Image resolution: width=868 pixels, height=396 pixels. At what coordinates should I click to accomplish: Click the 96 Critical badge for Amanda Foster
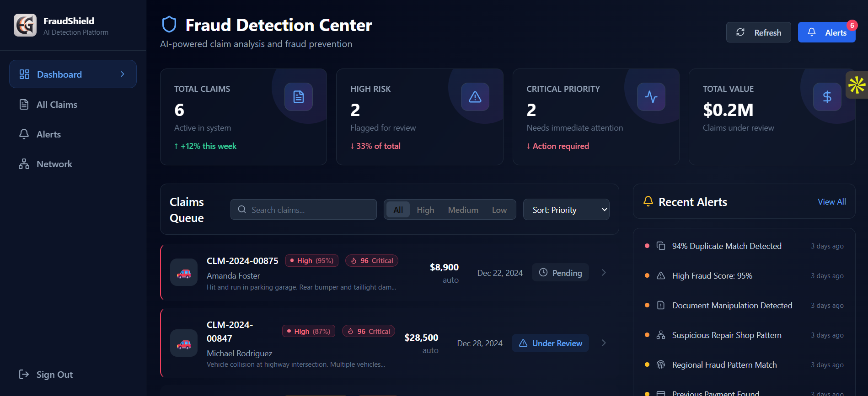[372, 260]
